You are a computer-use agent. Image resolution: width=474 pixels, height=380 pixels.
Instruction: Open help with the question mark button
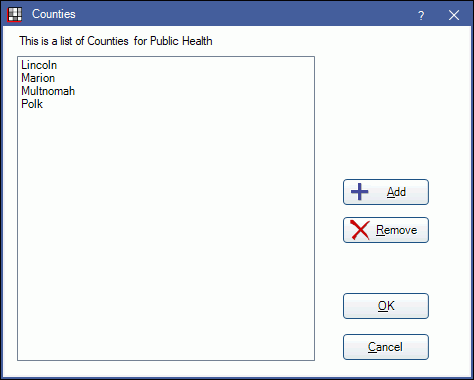click(421, 15)
